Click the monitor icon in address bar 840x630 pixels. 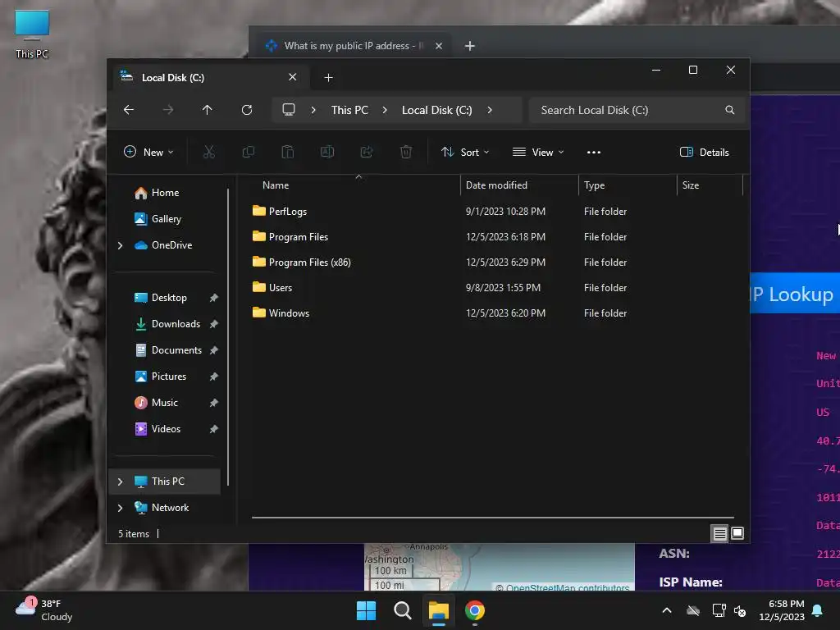(289, 110)
